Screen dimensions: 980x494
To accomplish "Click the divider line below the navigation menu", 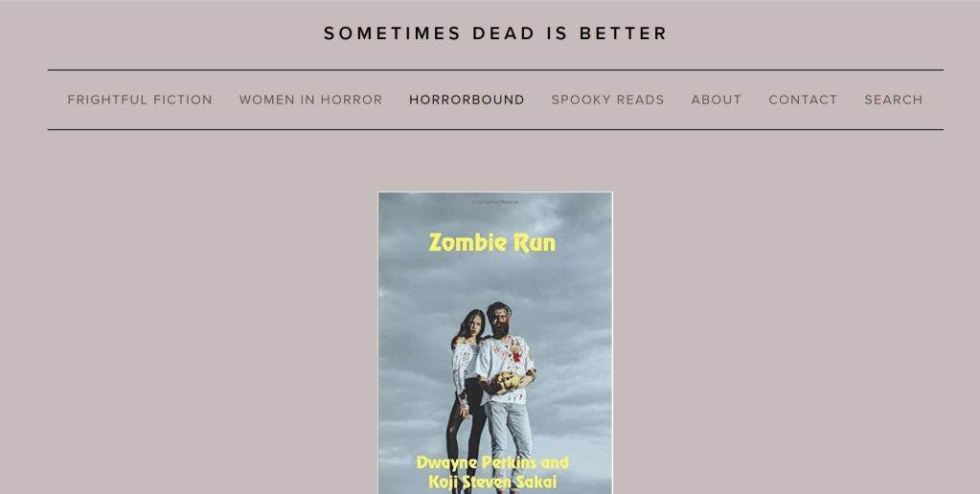I will [495, 129].
